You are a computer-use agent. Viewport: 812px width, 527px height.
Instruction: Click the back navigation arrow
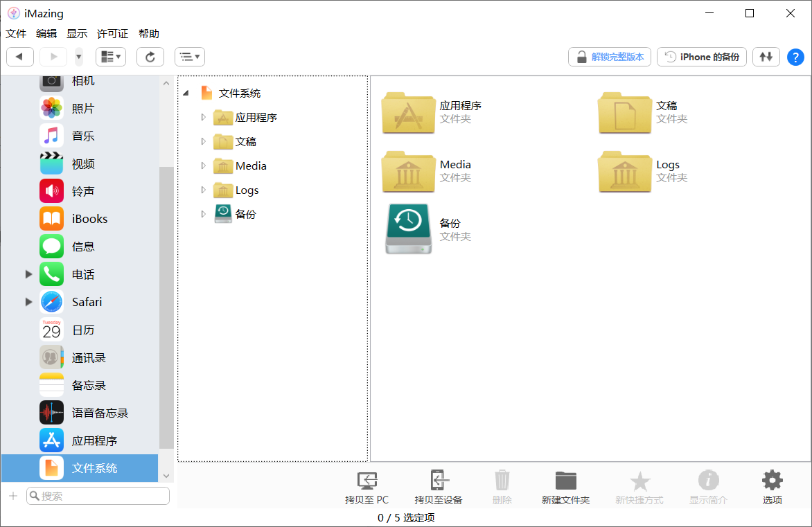(20, 56)
